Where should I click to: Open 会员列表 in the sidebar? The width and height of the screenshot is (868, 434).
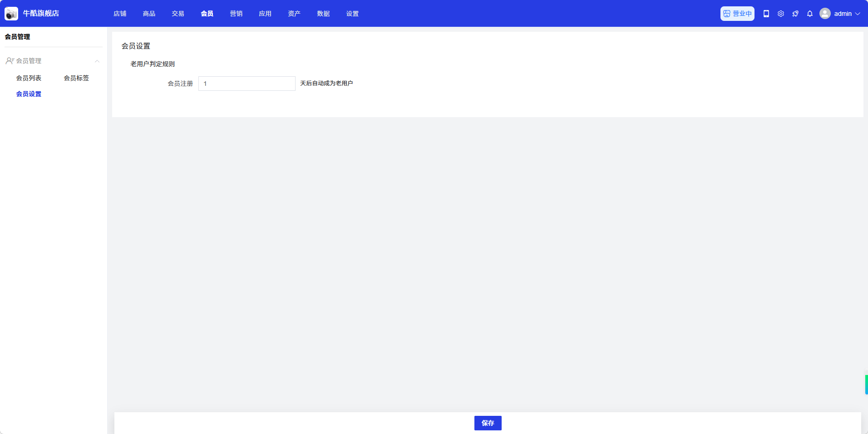pyautogui.click(x=29, y=78)
